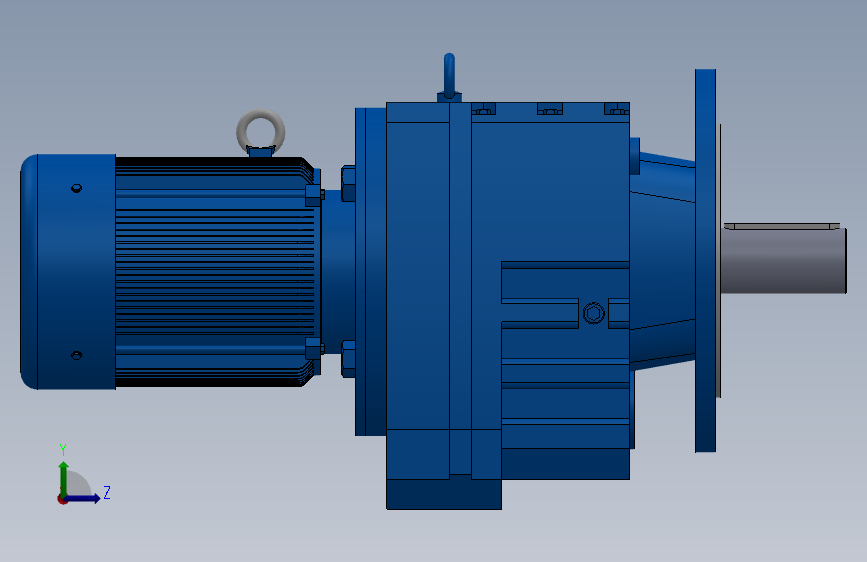
Task: Select the lower hole on the fan cover
Action: tap(77, 355)
